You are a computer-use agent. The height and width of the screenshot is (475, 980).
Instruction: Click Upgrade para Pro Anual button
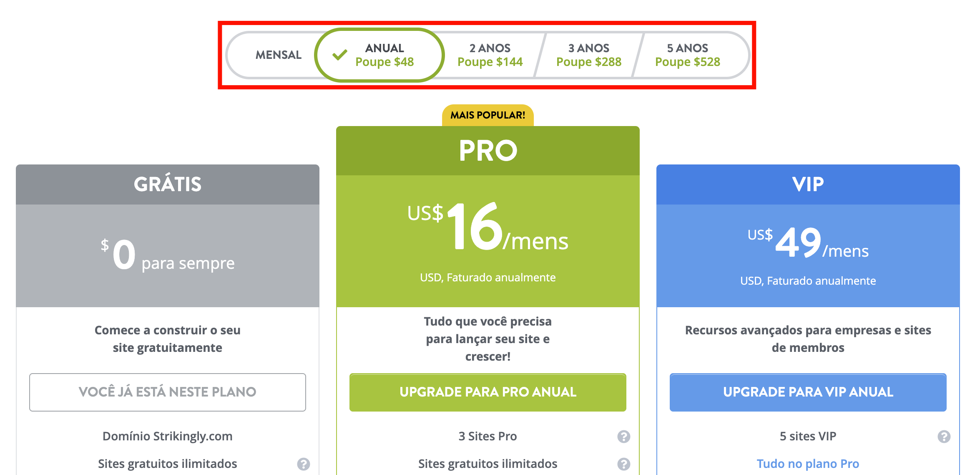tap(488, 392)
